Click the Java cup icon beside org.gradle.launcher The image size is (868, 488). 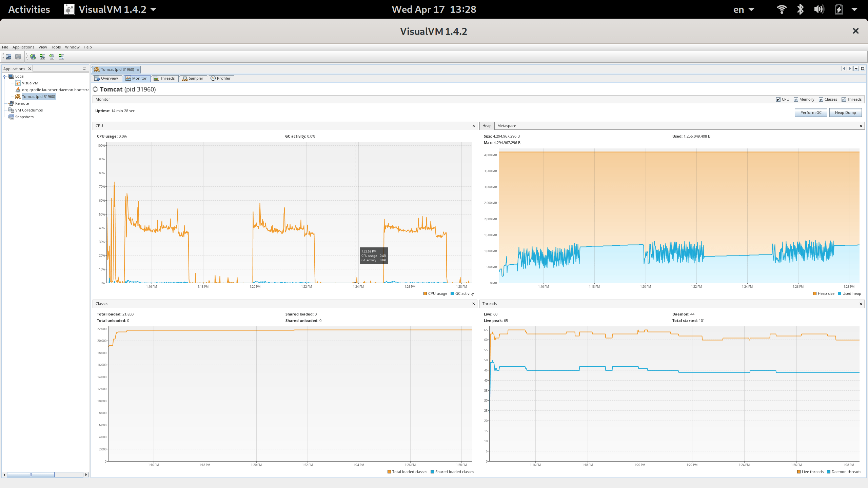point(18,90)
